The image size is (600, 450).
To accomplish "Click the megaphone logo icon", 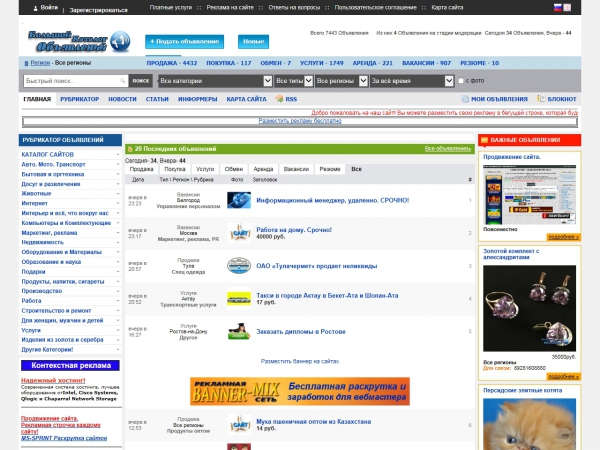I will click(x=120, y=41).
